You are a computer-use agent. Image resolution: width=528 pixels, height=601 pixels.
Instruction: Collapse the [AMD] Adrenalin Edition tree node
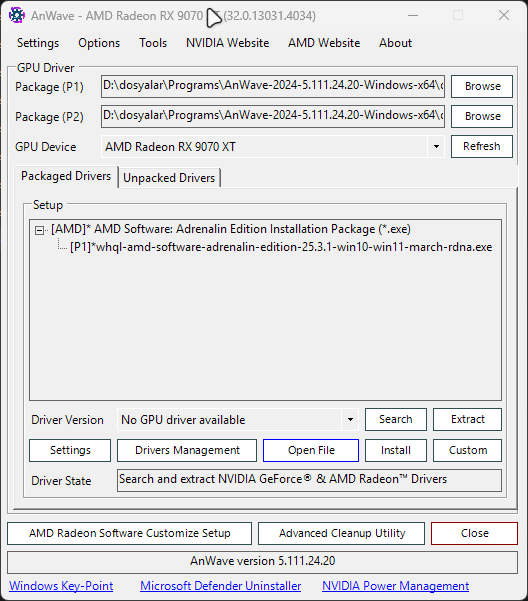(x=39, y=230)
